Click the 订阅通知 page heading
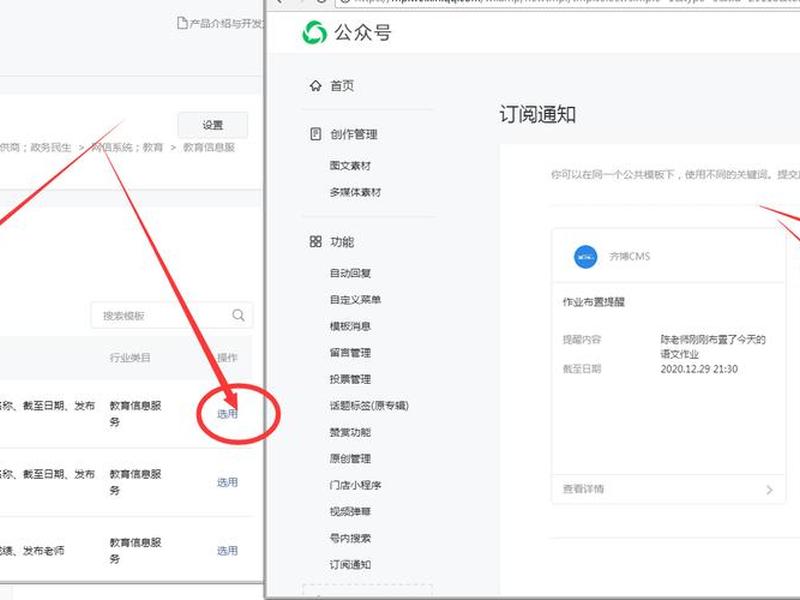The image size is (800, 600). click(x=537, y=114)
